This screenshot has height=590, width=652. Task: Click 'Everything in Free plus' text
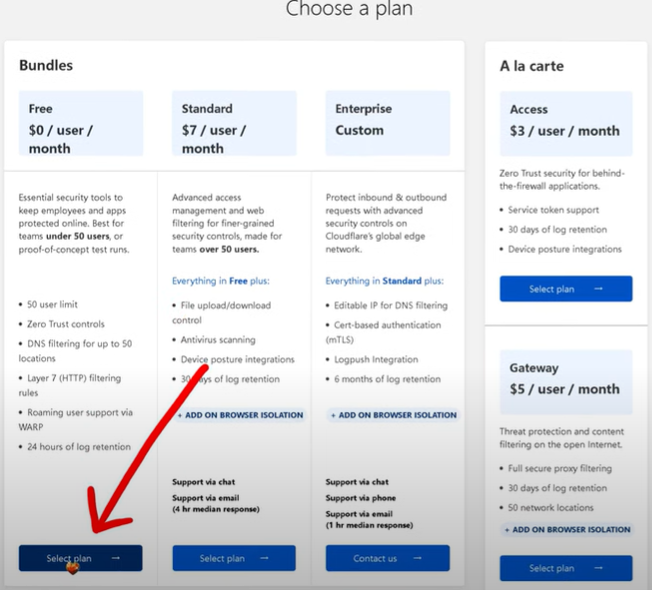(221, 281)
